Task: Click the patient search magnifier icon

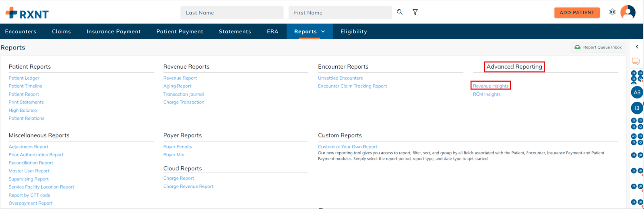Action: [400, 12]
